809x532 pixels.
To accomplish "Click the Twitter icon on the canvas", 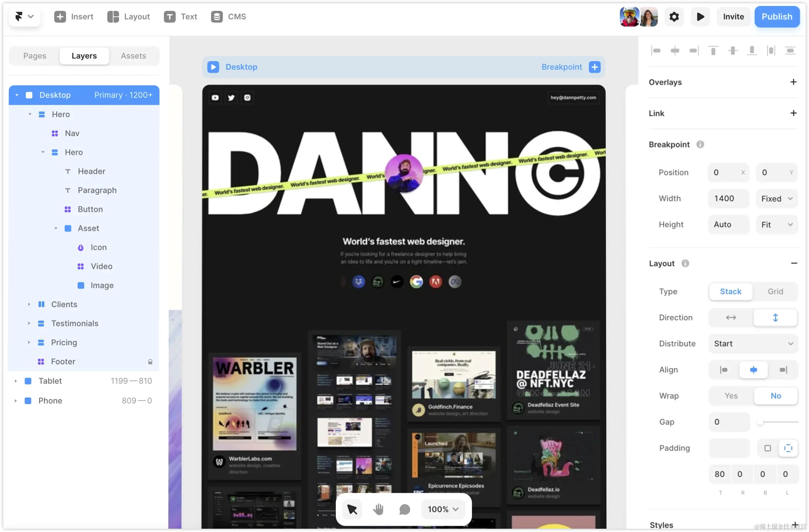I will 231,98.
